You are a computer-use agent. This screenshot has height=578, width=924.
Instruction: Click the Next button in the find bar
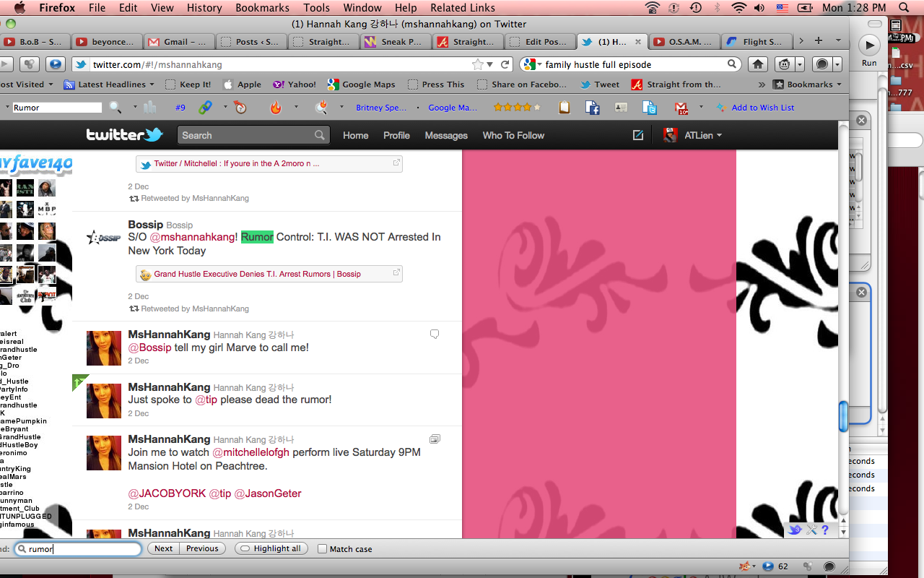point(163,549)
